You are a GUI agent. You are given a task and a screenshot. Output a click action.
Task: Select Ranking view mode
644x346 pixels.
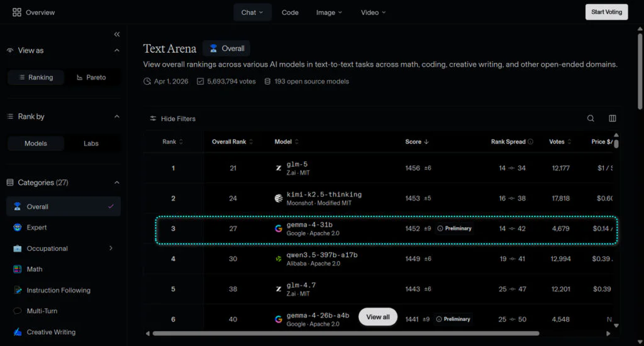coord(36,77)
